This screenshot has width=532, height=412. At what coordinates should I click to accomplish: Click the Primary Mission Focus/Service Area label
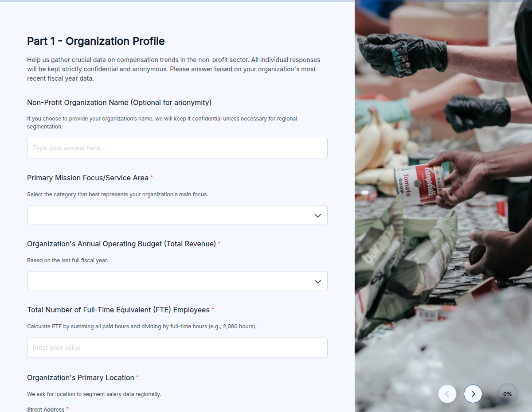coord(88,178)
